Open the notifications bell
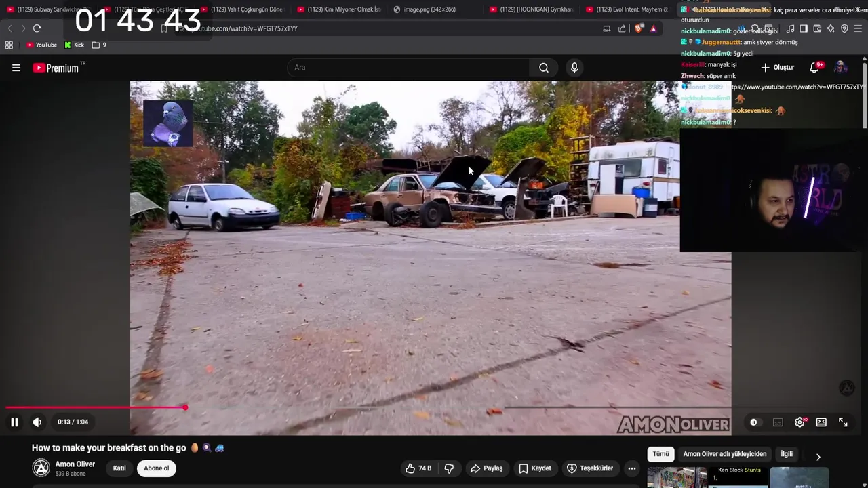This screenshot has height=488, width=868. (x=815, y=68)
